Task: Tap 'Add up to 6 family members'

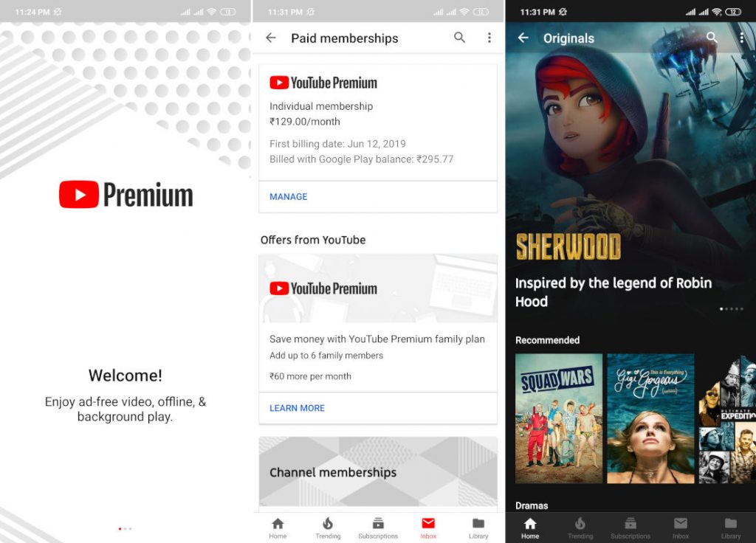Action: [326, 356]
